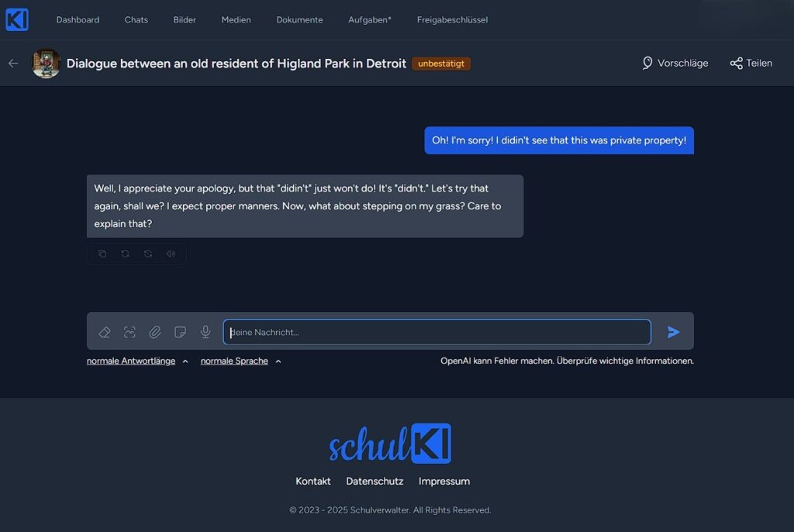Open the Datenschutz footer link
The image size is (794, 532).
point(375,481)
